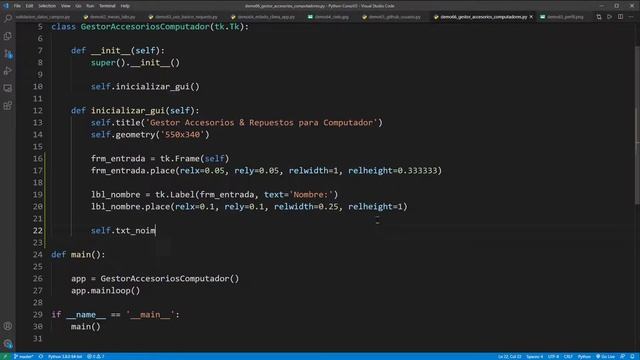Viewport: 640px width, 360px height.
Task: Switch to the demo05 github usuario tab
Action: pos(391,17)
